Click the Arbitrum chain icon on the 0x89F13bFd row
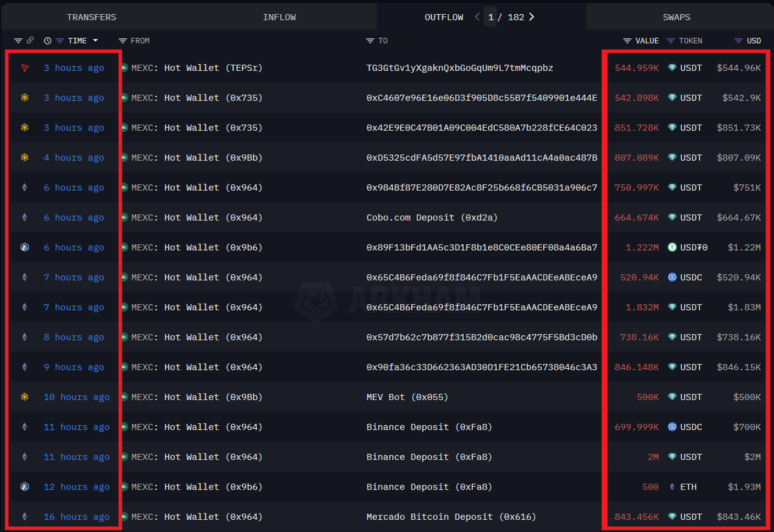This screenshot has width=774, height=532. [25, 248]
